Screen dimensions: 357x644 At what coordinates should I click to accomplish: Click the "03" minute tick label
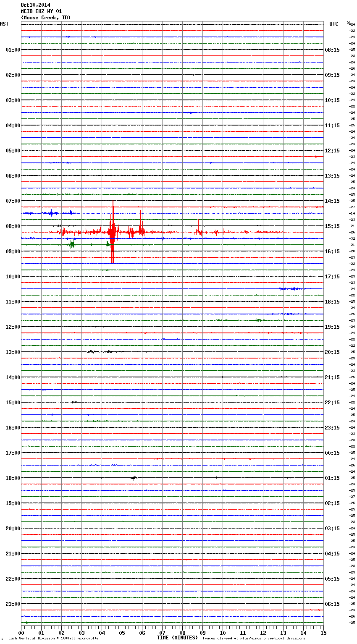[x=81, y=633]
